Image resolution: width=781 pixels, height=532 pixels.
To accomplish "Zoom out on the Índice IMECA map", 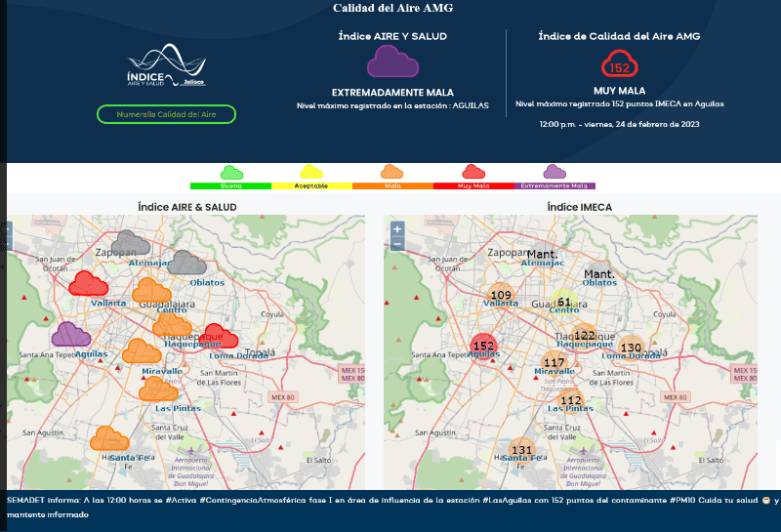I will 396,243.
